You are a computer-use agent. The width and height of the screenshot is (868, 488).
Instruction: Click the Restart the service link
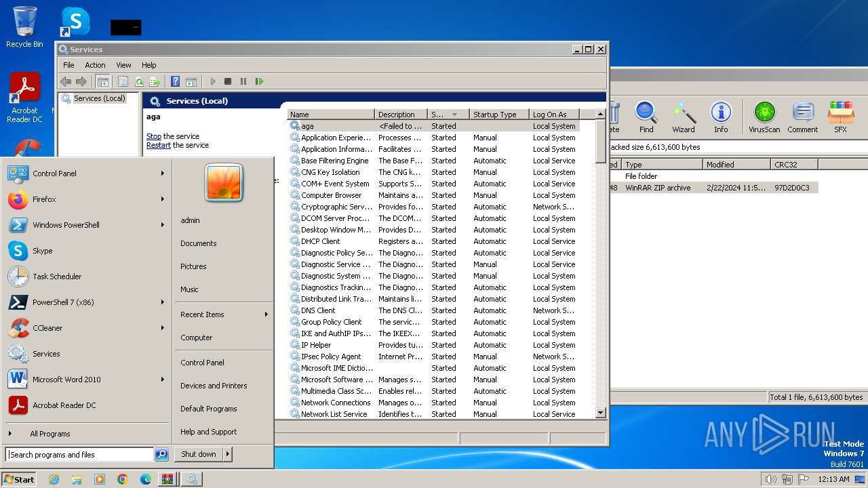click(159, 145)
